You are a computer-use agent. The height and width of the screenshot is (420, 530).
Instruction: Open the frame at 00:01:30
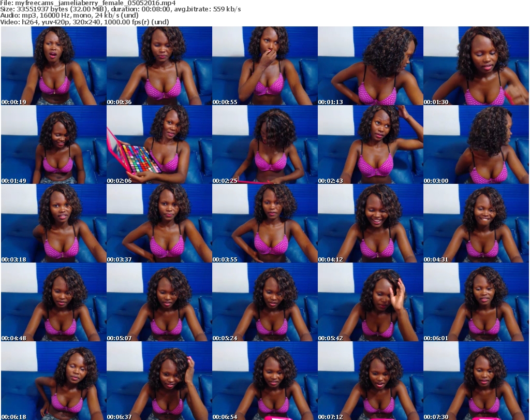tap(476, 66)
